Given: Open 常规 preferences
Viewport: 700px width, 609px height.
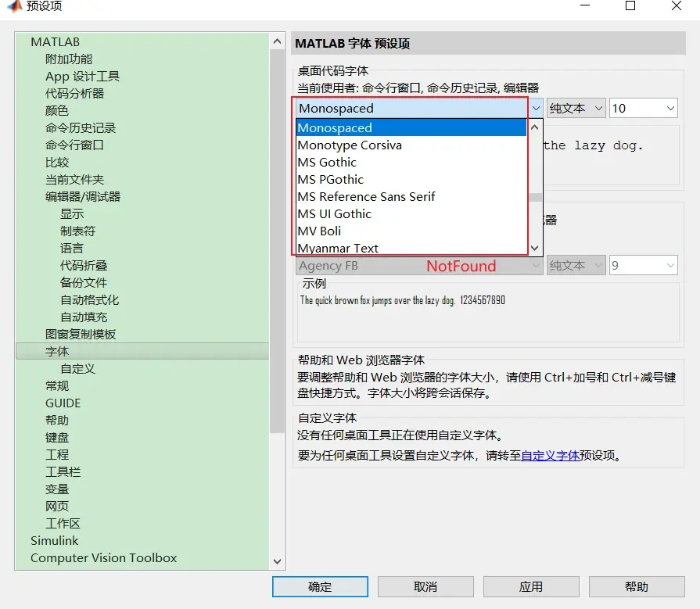Looking at the screenshot, I should (x=56, y=386).
